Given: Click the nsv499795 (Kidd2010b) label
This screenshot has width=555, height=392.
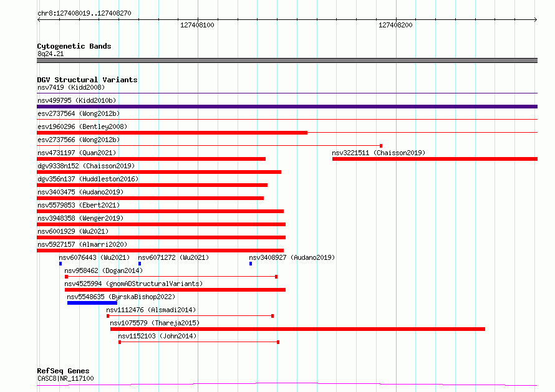Looking at the screenshot, I should tap(77, 100).
